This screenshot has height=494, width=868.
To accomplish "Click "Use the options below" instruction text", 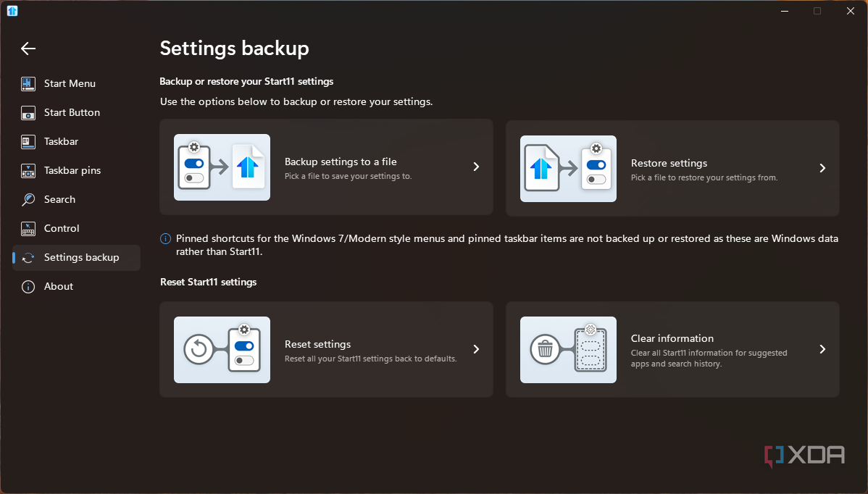I will pos(296,102).
